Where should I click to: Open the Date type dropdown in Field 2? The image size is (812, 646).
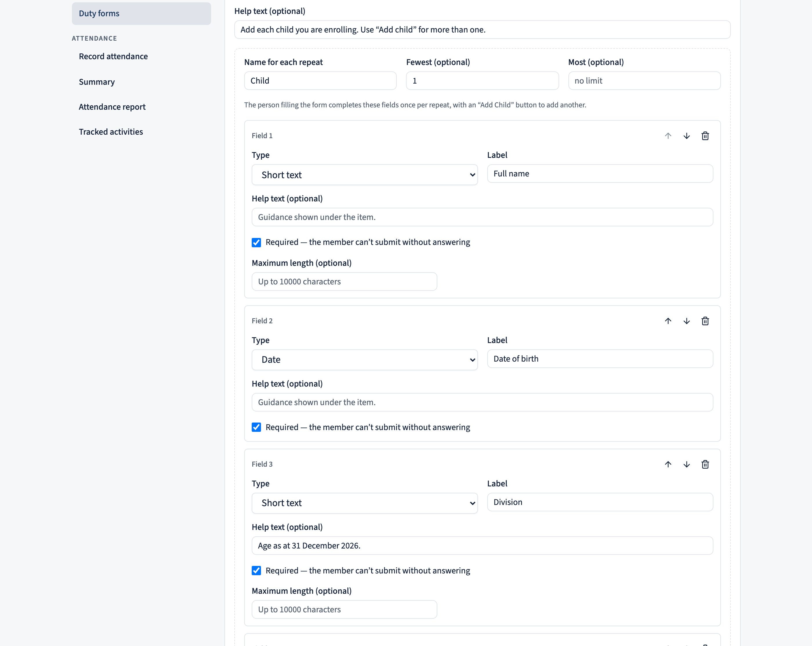(x=365, y=360)
